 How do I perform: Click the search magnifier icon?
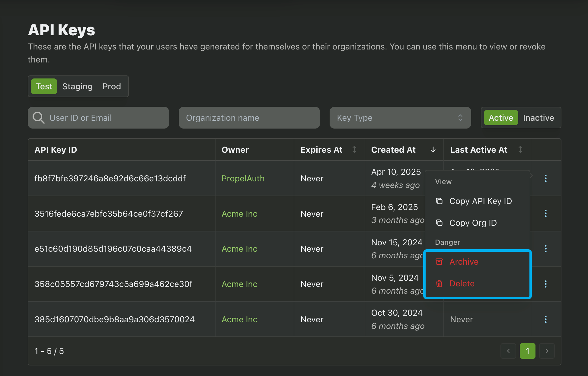pyautogui.click(x=39, y=118)
